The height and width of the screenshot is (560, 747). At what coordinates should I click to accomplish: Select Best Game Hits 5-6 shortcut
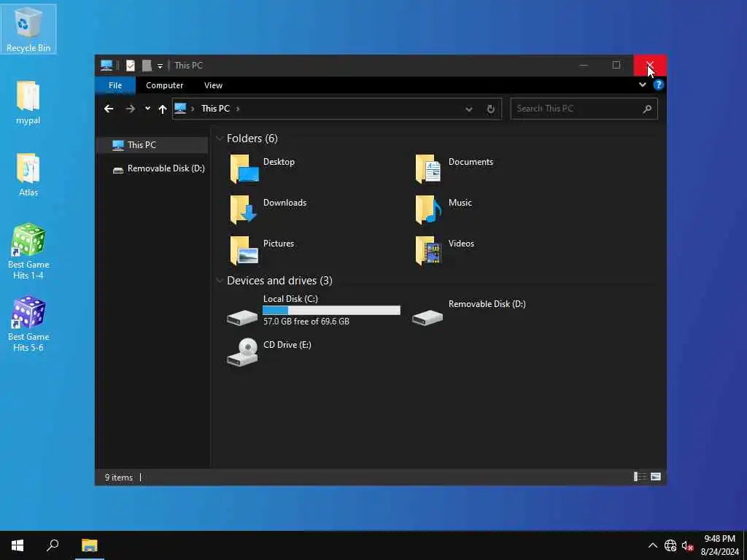pos(28,324)
